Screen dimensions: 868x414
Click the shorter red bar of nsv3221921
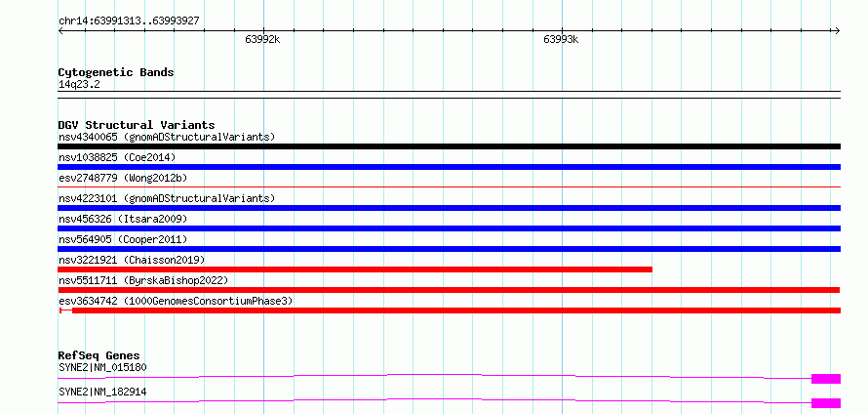[x=355, y=269]
